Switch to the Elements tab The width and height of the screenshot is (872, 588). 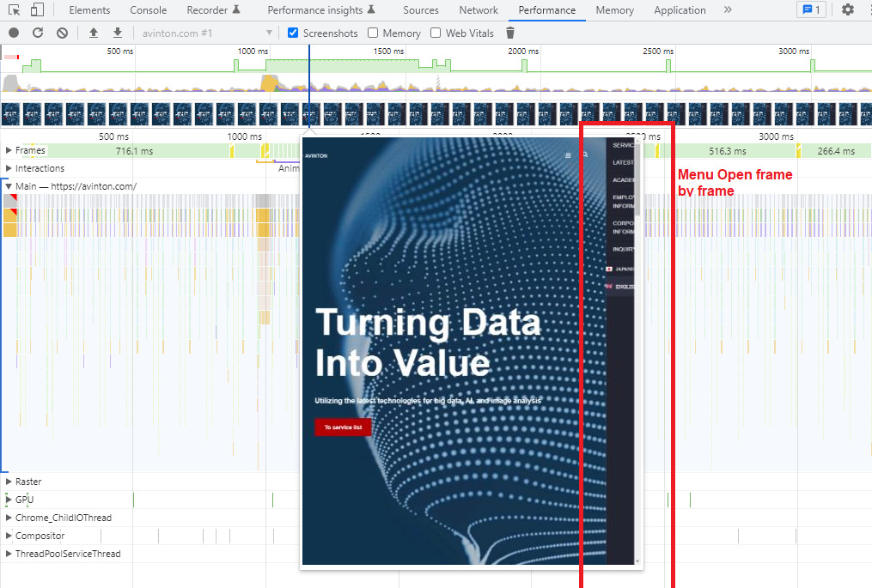click(89, 10)
